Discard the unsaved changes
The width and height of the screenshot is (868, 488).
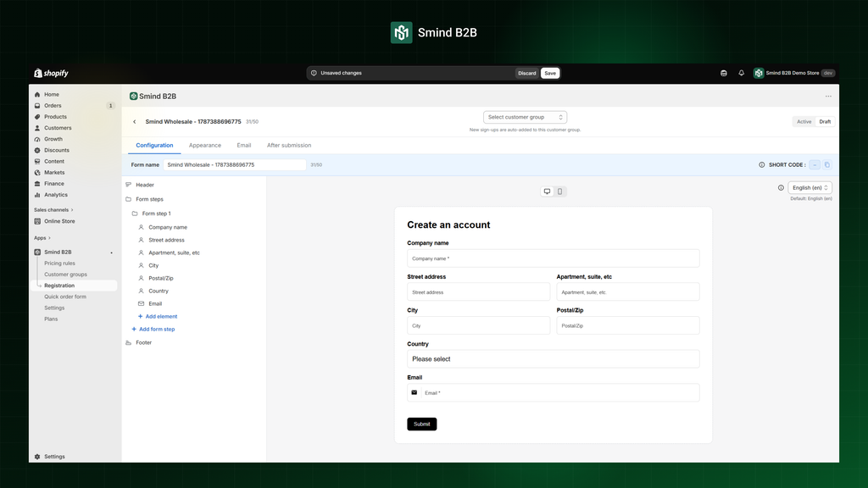(526, 73)
